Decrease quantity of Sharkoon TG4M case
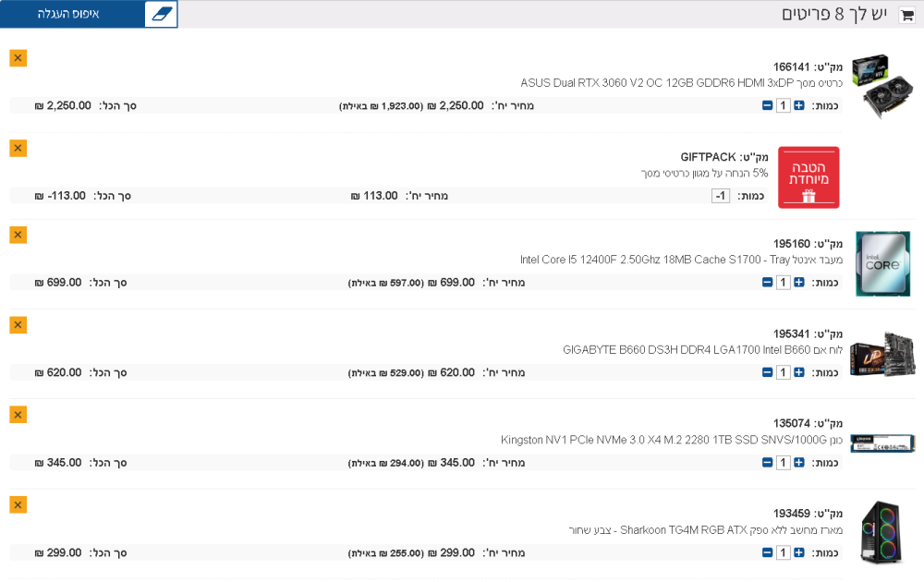Viewport: 924px width, 582px height. coord(767,552)
